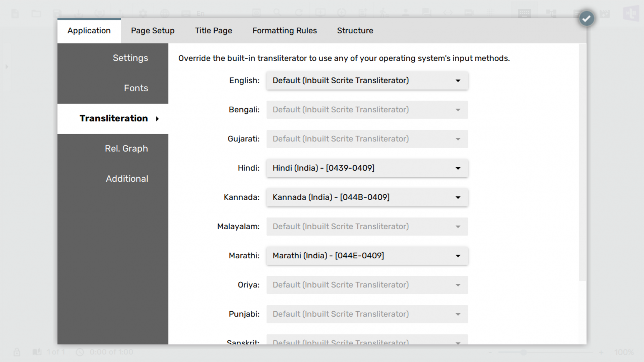Open the English transliterator dropdown
Screen dimensions: 644x362
pyautogui.click(x=367, y=81)
